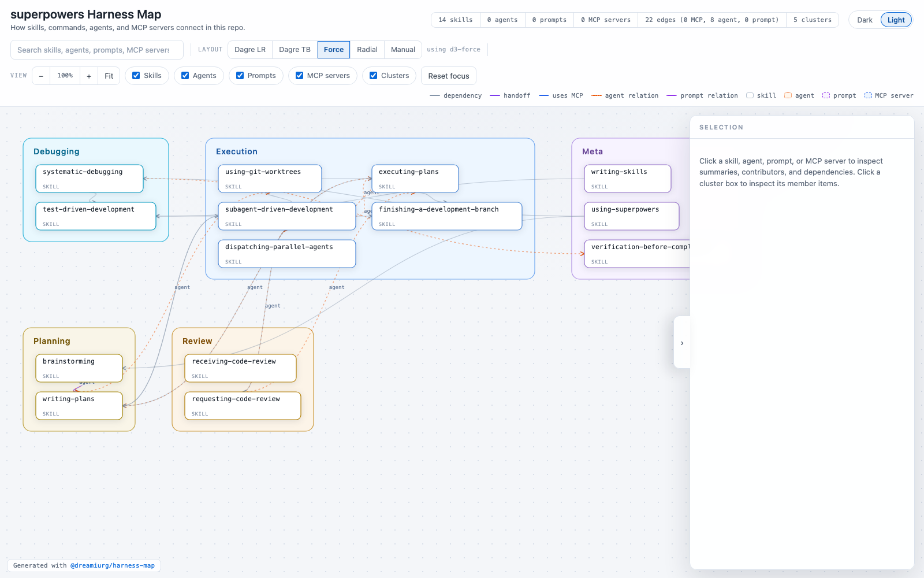Select the verification-before-completion skill node

coord(637,254)
